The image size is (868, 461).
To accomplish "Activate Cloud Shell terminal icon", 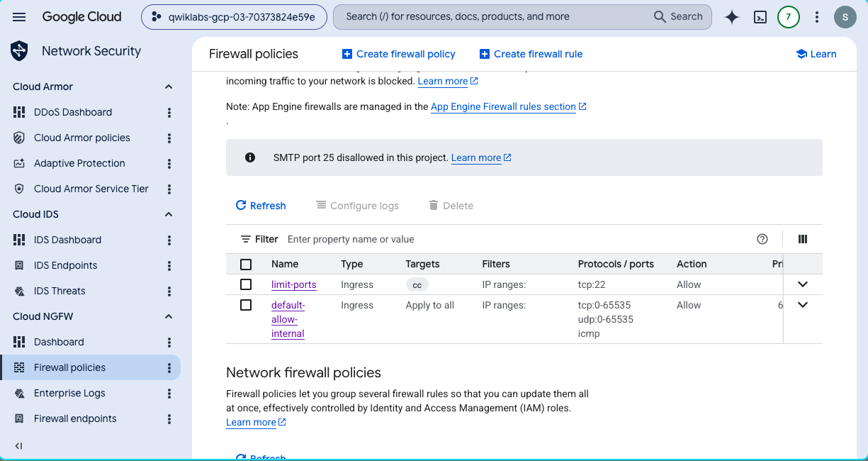I will (x=760, y=17).
